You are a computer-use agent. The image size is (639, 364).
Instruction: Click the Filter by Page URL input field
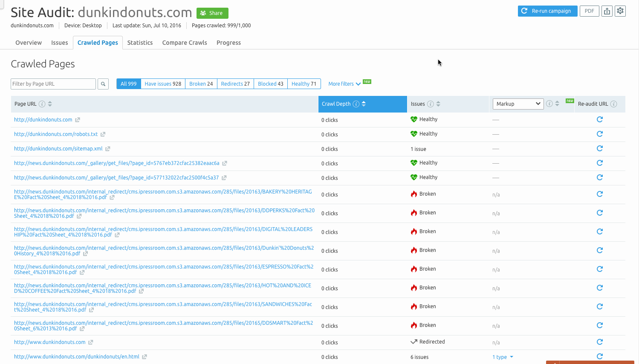(x=53, y=84)
